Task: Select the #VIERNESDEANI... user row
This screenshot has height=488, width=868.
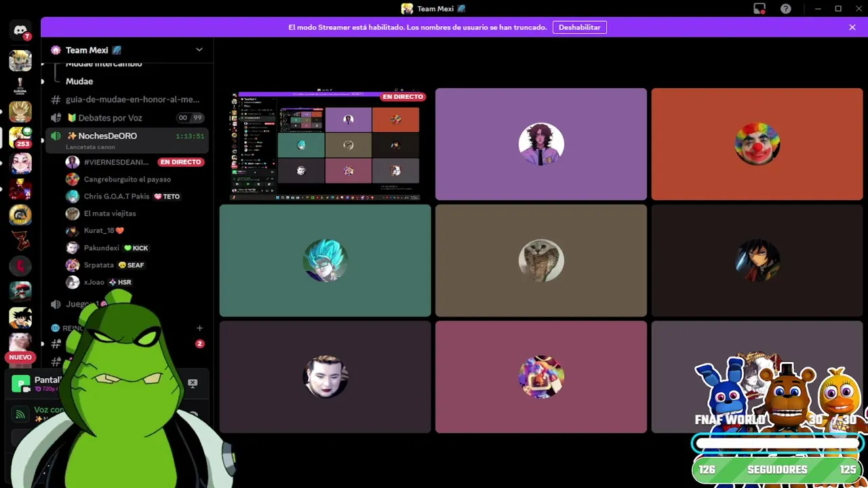Action: 136,162
